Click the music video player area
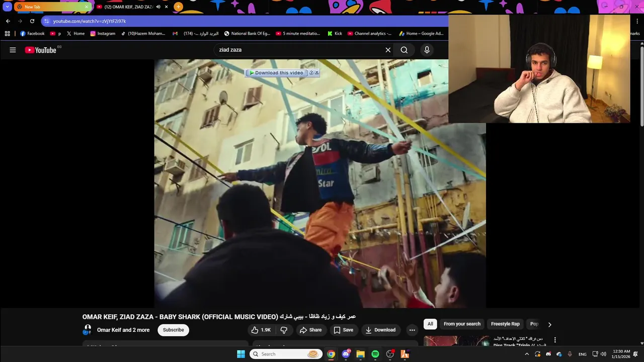The height and width of the screenshot is (362, 644). pyautogui.click(x=320, y=184)
